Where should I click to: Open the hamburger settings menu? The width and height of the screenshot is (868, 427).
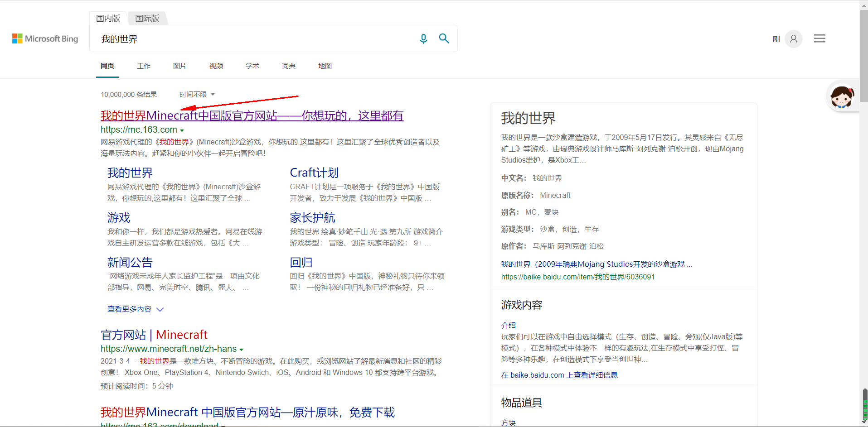820,38
